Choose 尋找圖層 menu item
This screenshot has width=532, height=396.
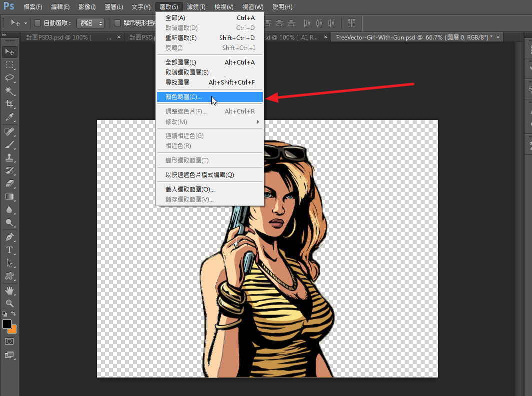point(210,82)
